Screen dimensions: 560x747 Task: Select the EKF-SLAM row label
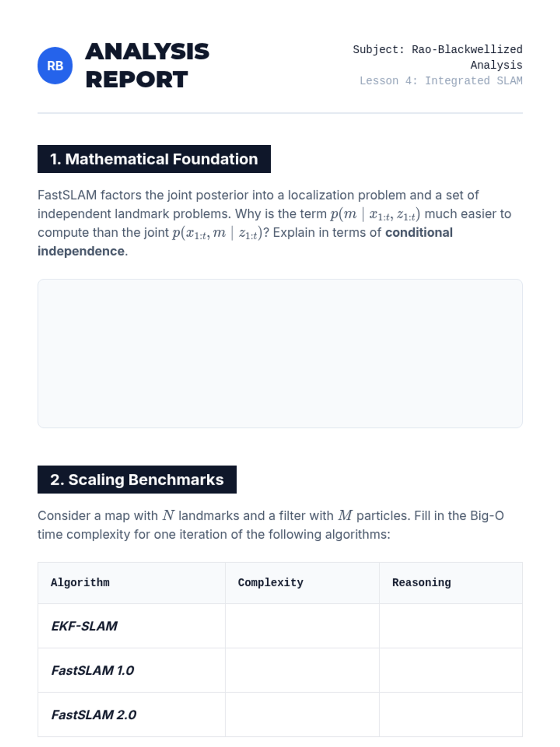pos(84,626)
